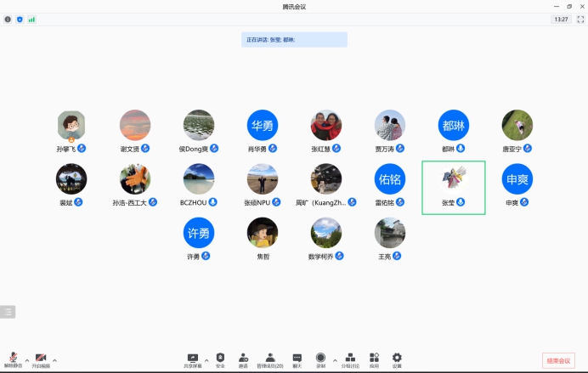This screenshot has width=588, height=373.
Task: Expand the arrow next to 共享屏幕
Action: (x=206, y=359)
